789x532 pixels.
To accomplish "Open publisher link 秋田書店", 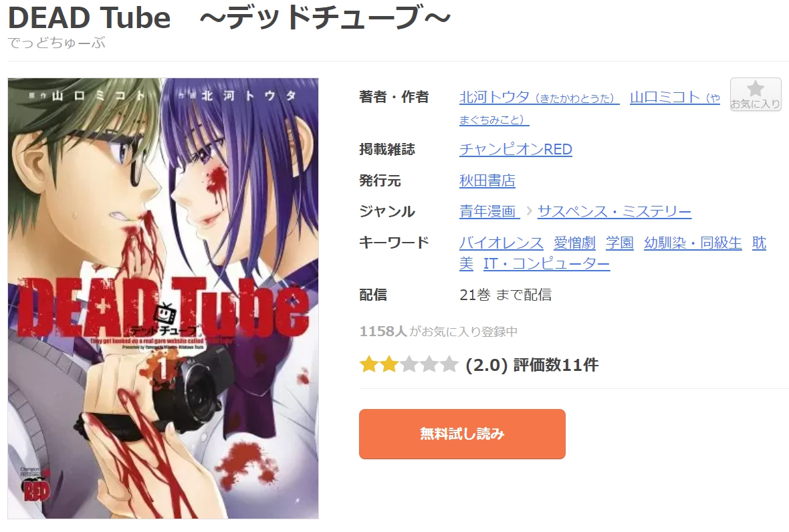I will [x=487, y=180].
